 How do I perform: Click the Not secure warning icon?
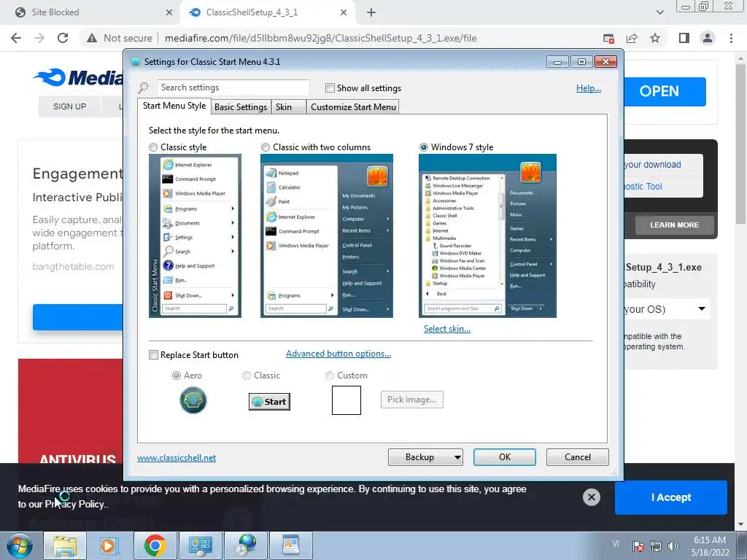click(92, 38)
